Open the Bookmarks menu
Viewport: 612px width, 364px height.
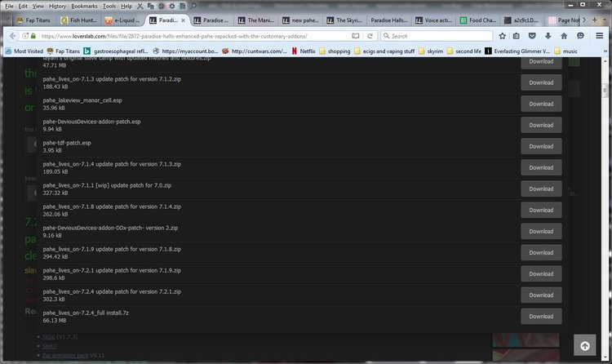point(84,6)
